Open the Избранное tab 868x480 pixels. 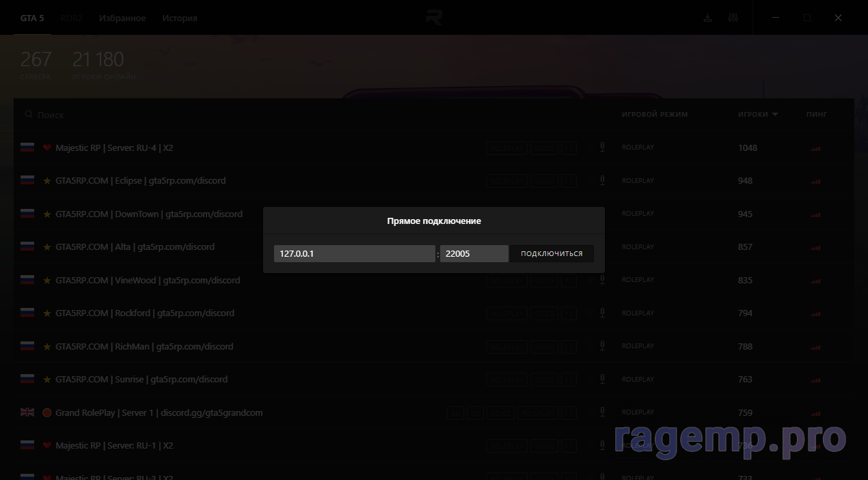(122, 18)
